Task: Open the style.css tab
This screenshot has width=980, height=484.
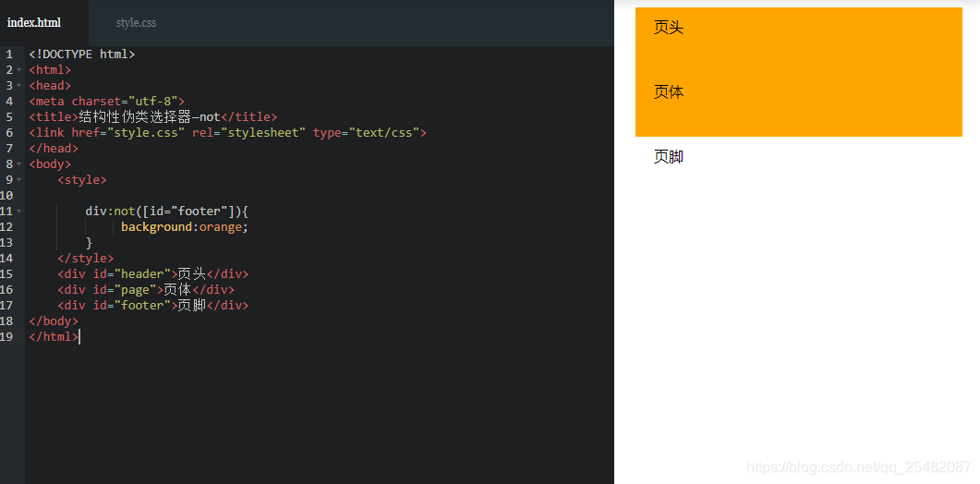Action: click(x=136, y=22)
